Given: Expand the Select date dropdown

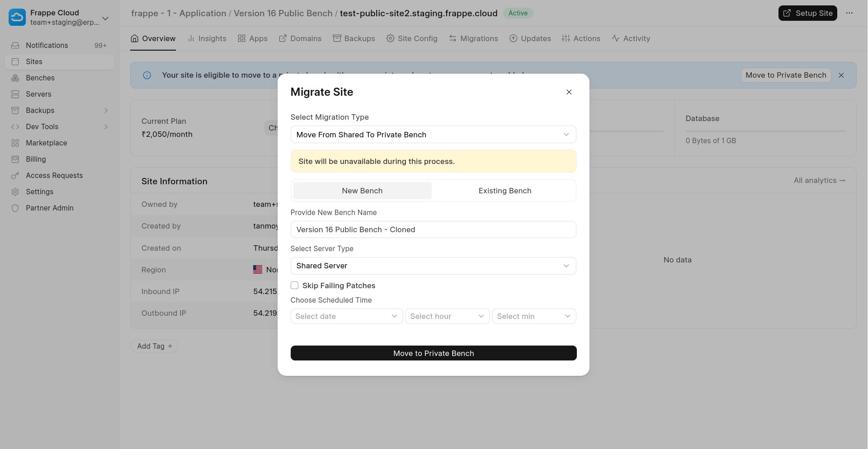Looking at the screenshot, I should (x=346, y=316).
